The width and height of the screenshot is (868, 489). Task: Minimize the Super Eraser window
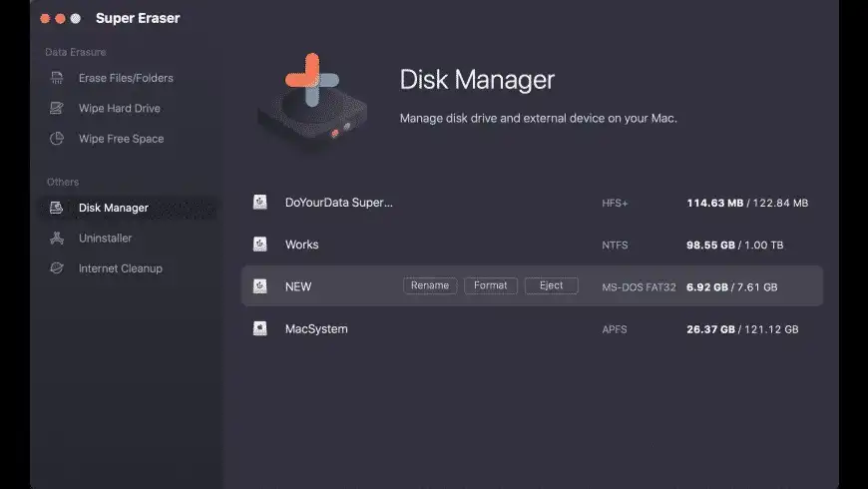pyautogui.click(x=60, y=19)
